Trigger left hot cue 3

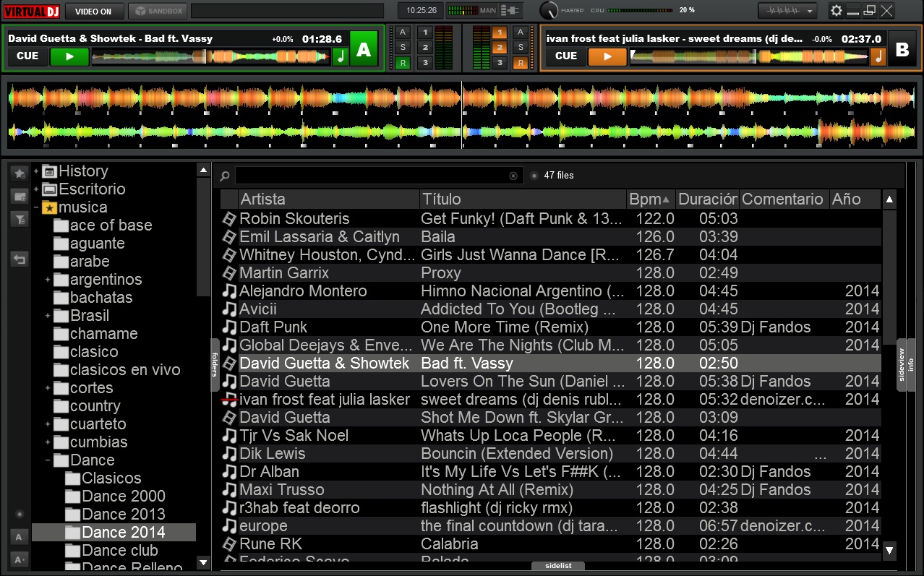tap(424, 63)
